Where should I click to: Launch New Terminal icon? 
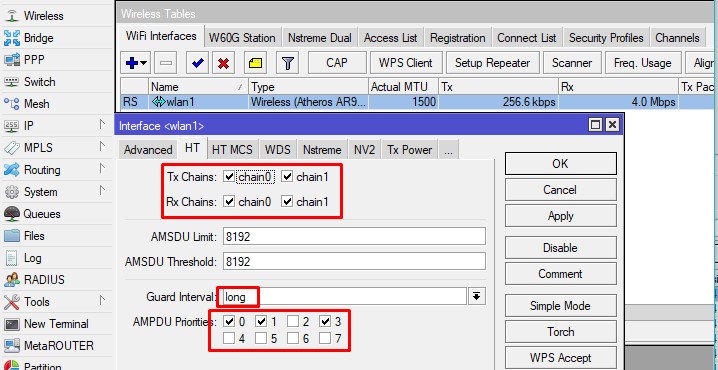click(x=11, y=324)
